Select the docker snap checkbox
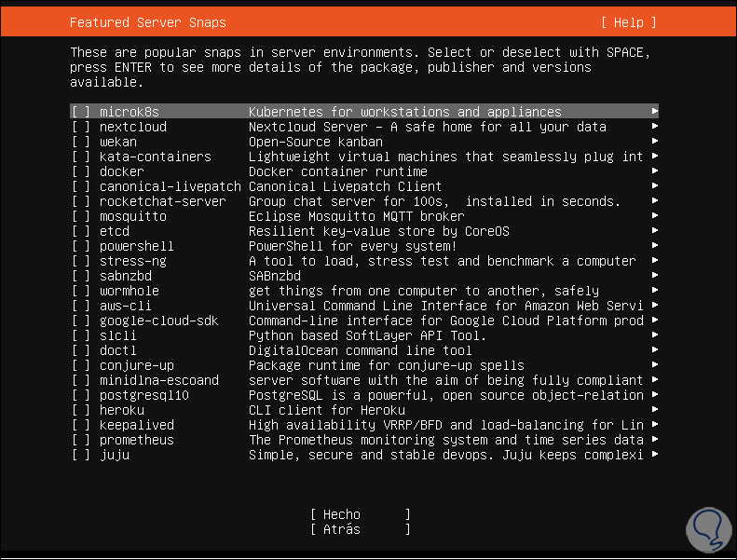 81,171
